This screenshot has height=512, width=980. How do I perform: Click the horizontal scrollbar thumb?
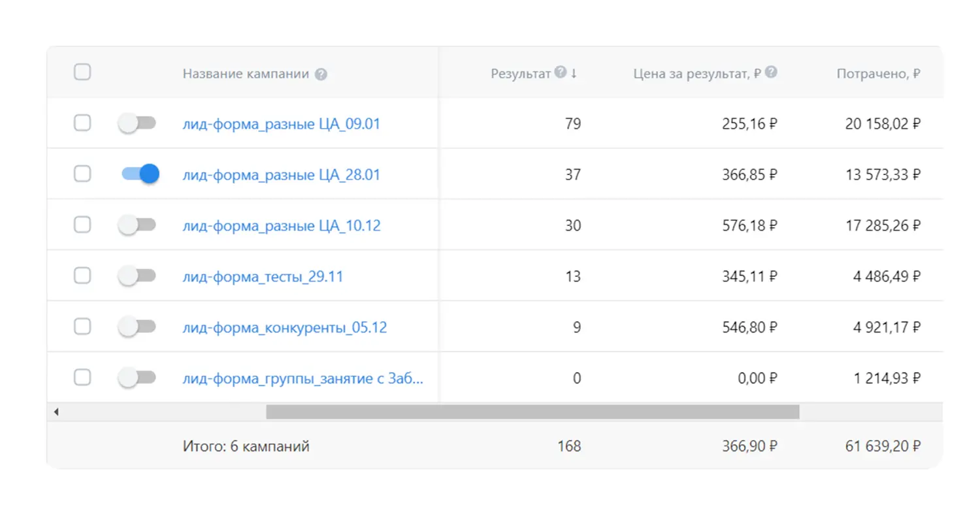tap(532, 412)
